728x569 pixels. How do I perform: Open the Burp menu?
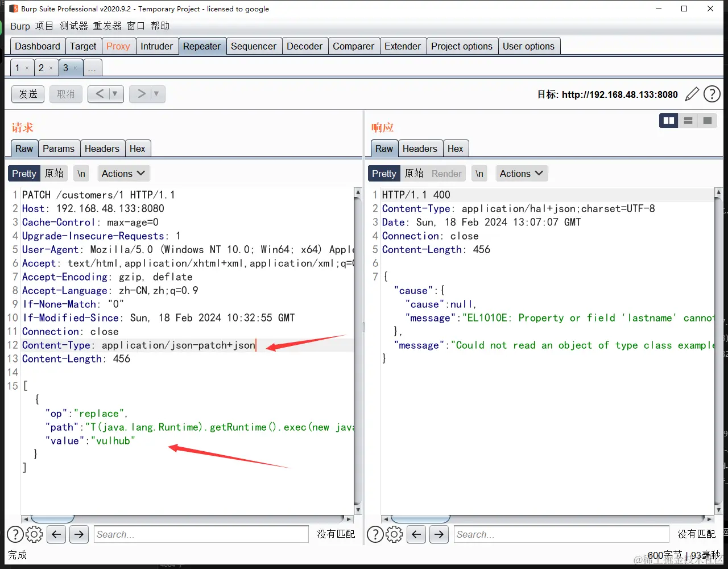coord(20,26)
